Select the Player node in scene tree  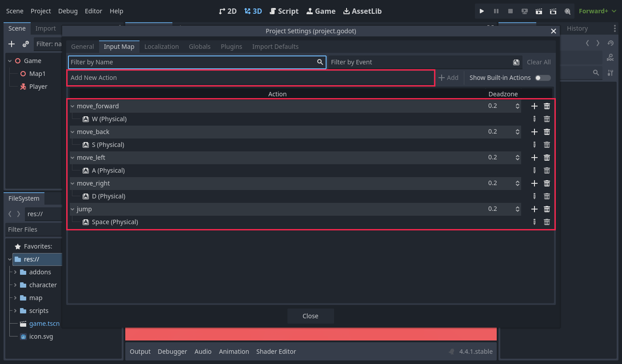pyautogui.click(x=38, y=87)
